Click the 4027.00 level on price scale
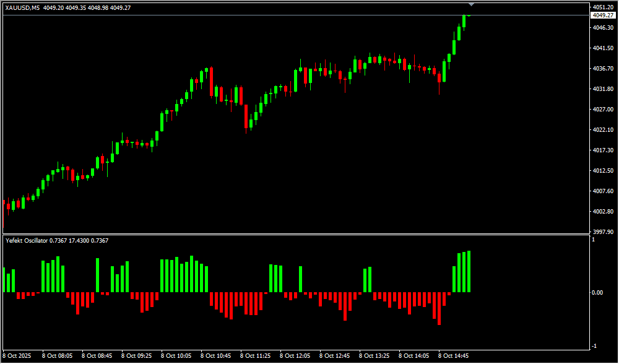The width and height of the screenshot is (619, 364). (603, 110)
